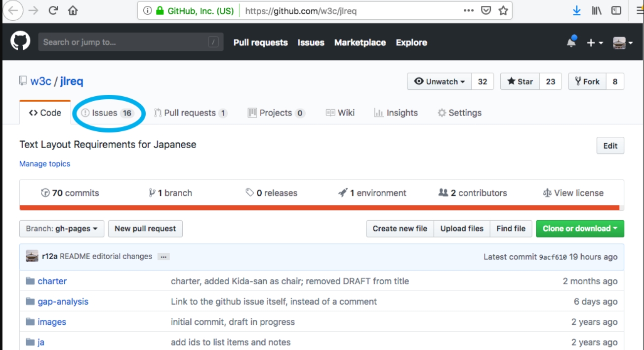Open the Manage topics link
The image size is (644, 350).
[x=44, y=164]
